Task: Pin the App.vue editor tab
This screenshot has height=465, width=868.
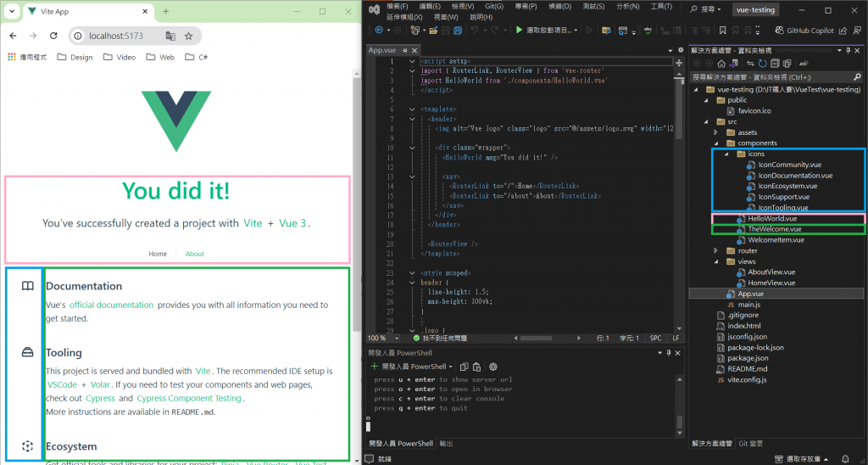Action: point(404,50)
